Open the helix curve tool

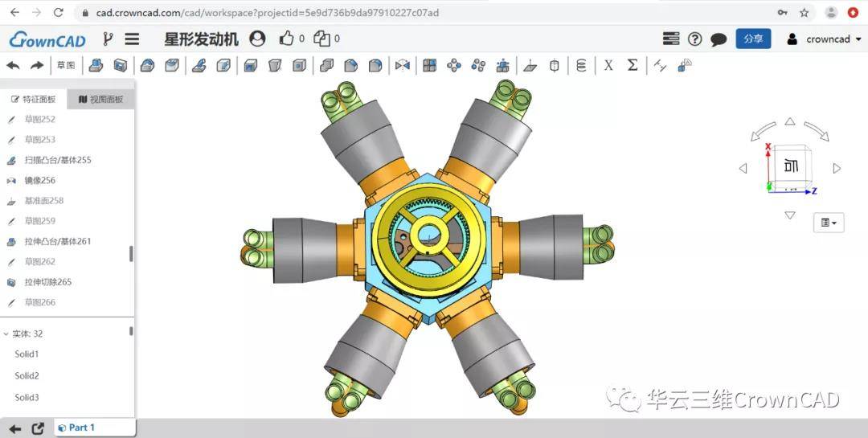(581, 65)
